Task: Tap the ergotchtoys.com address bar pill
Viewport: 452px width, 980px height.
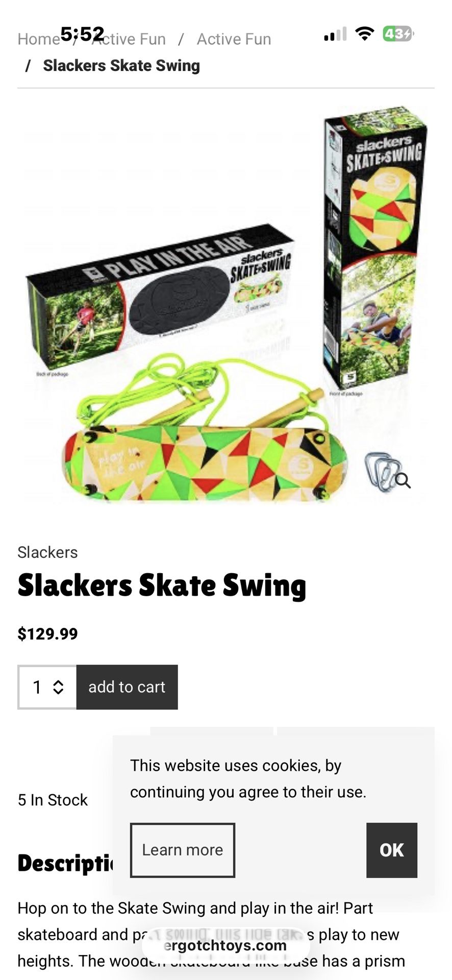Action: pos(225,945)
